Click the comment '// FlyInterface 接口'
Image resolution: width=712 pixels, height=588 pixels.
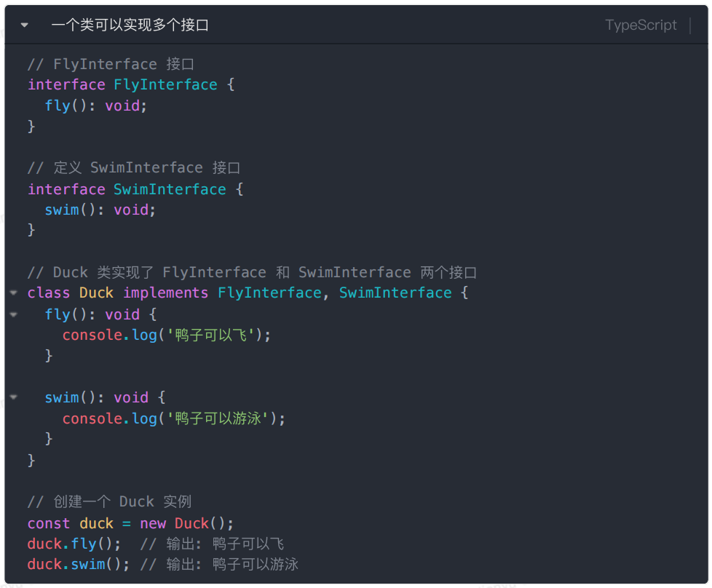(111, 64)
